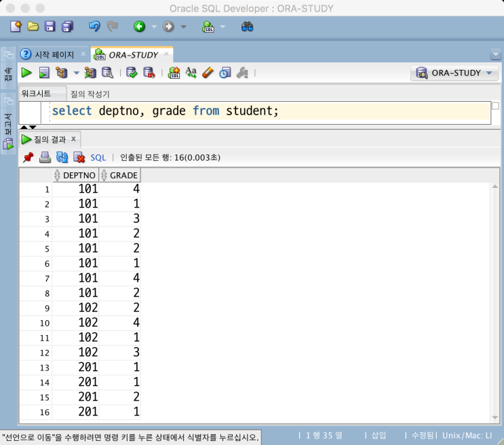Click the result grid scrollbar down arrow

tap(495, 418)
